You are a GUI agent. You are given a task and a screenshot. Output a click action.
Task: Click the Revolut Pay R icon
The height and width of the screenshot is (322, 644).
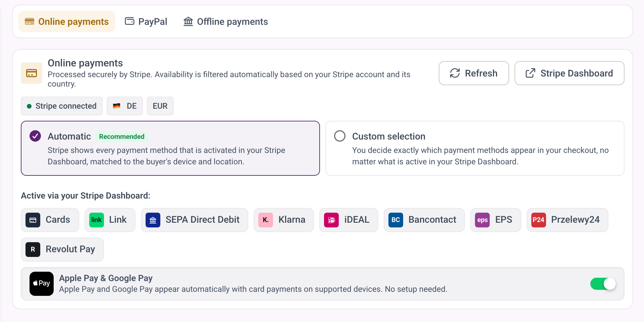[33, 250]
